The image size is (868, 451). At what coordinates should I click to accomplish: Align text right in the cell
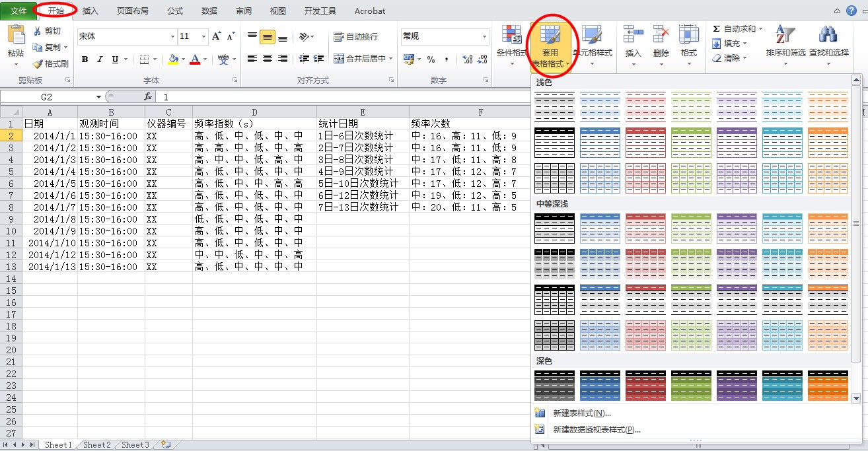tap(283, 59)
